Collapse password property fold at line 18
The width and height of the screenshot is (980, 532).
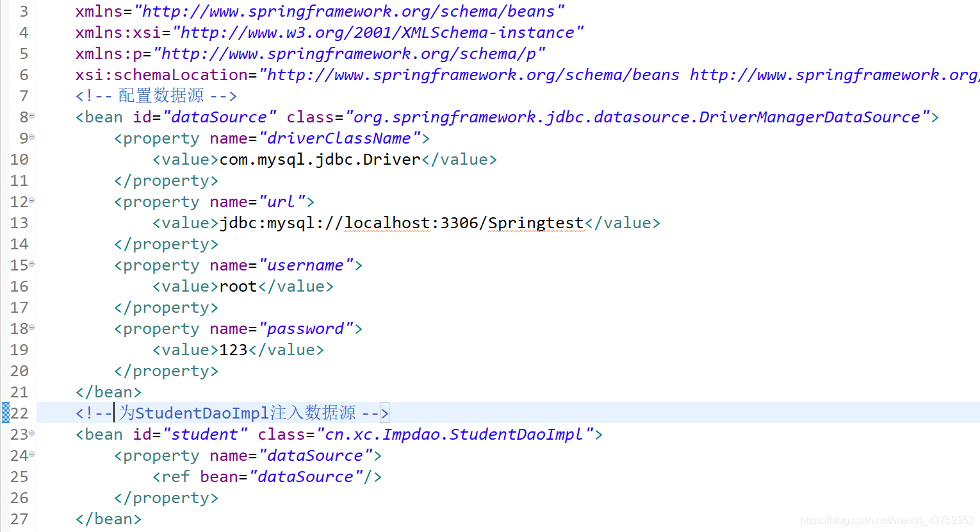(31, 328)
